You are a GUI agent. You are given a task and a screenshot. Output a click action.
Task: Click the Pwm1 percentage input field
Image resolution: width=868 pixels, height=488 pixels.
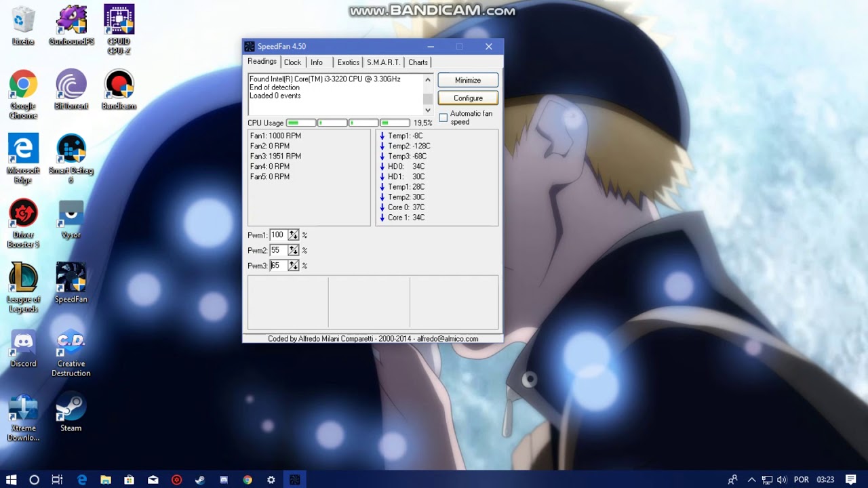click(x=278, y=235)
